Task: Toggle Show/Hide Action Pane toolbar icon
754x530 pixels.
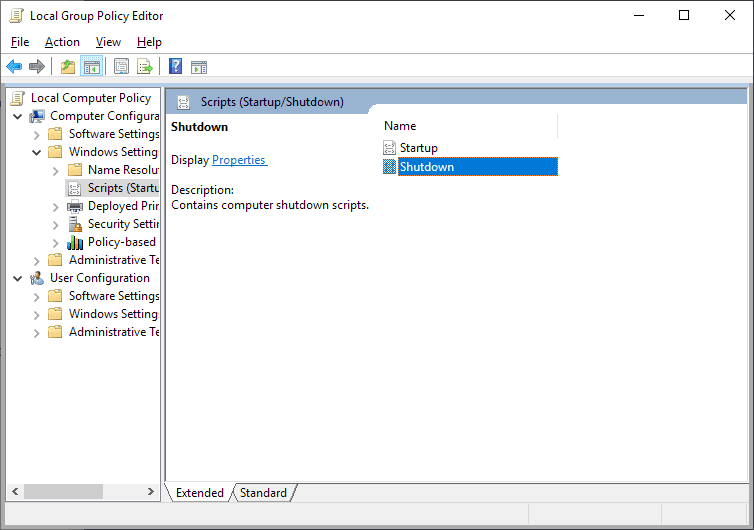Action: click(x=199, y=67)
